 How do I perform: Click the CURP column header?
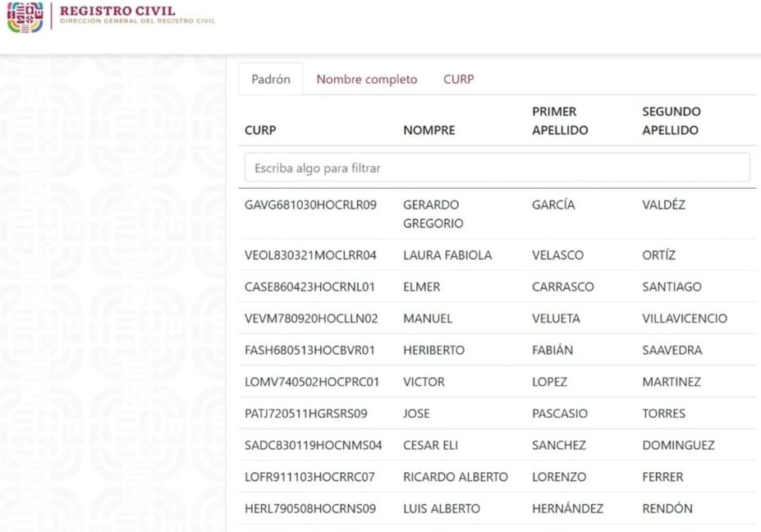click(x=260, y=130)
